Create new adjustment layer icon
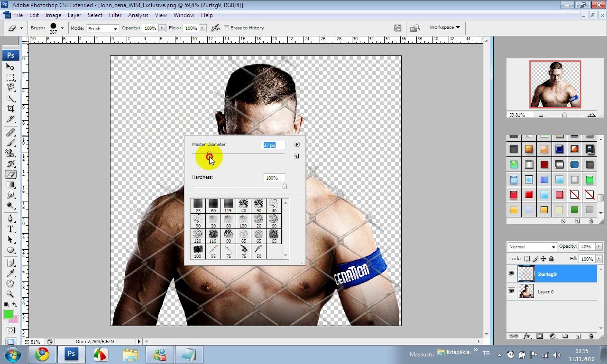The image size is (607, 364). [552, 336]
